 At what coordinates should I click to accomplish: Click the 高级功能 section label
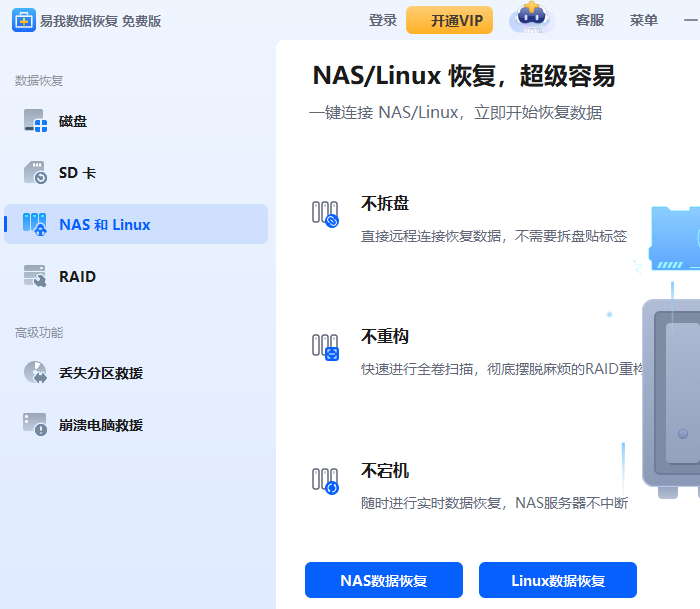(39, 333)
